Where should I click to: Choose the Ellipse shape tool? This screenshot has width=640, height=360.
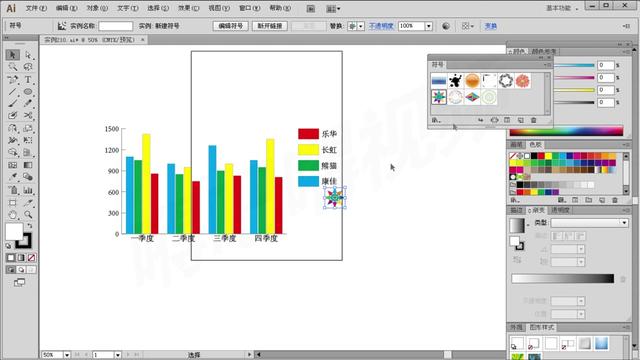[x=28, y=92]
